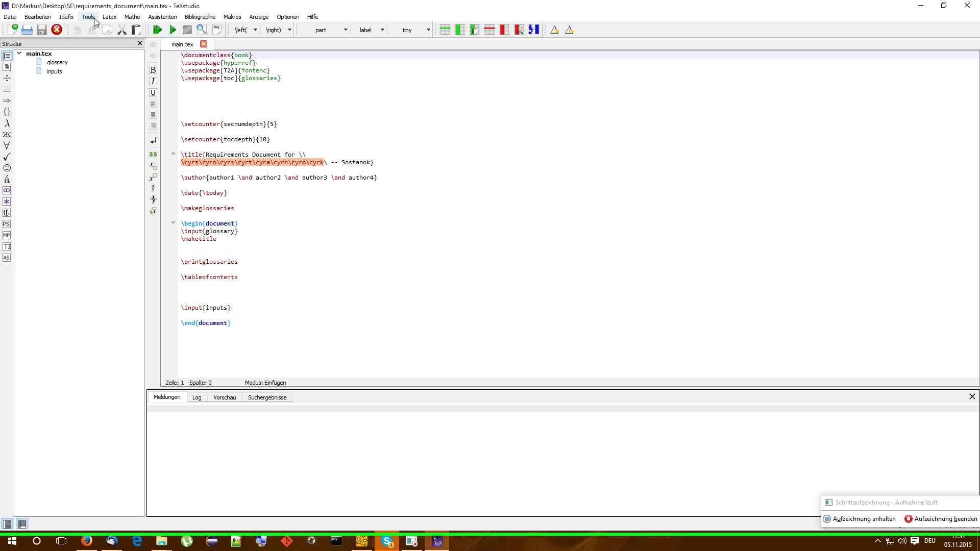980x551 pixels.
Task: Open the TI TikZ commands panel
Action: [x=7, y=246]
